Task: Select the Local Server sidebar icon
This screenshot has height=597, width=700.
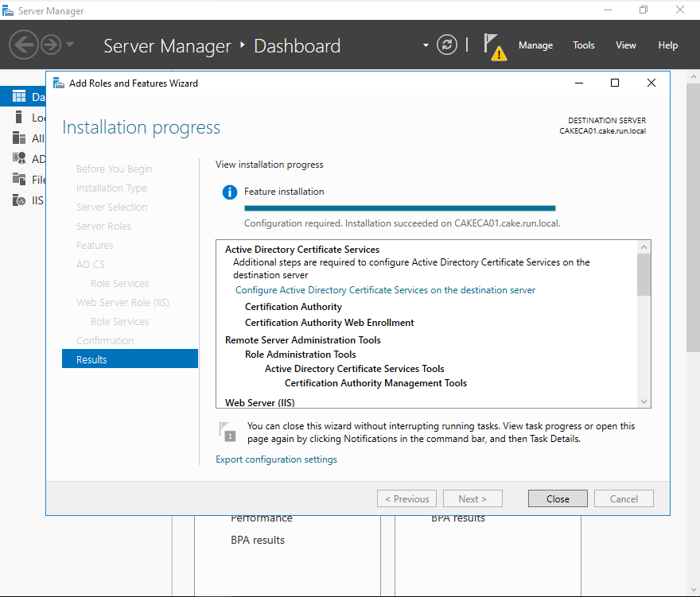Action: 19,117
